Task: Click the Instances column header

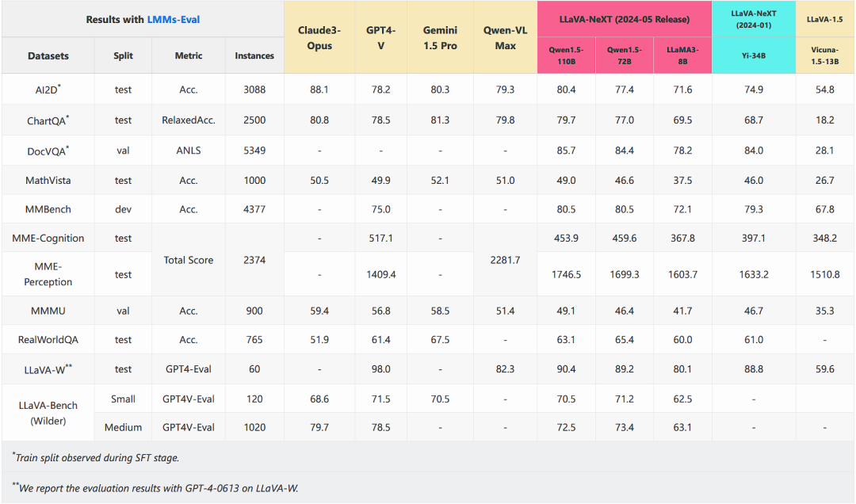Action: click(x=254, y=55)
